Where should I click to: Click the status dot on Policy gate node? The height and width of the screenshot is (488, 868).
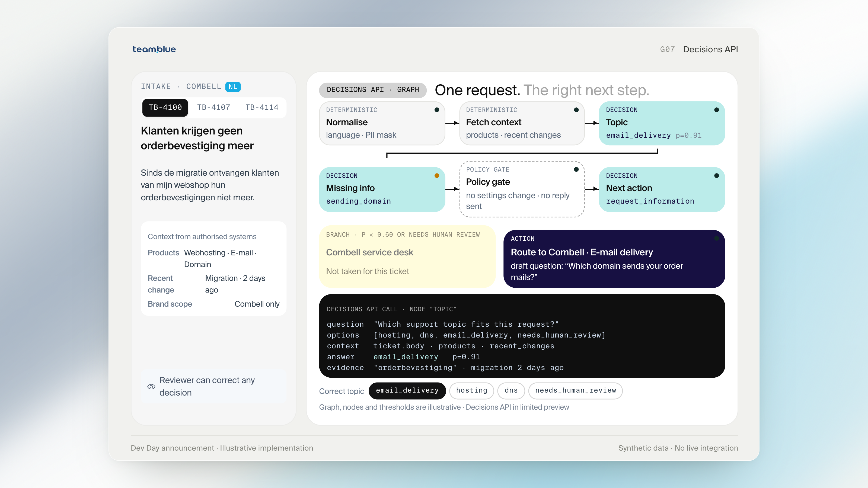(576, 169)
